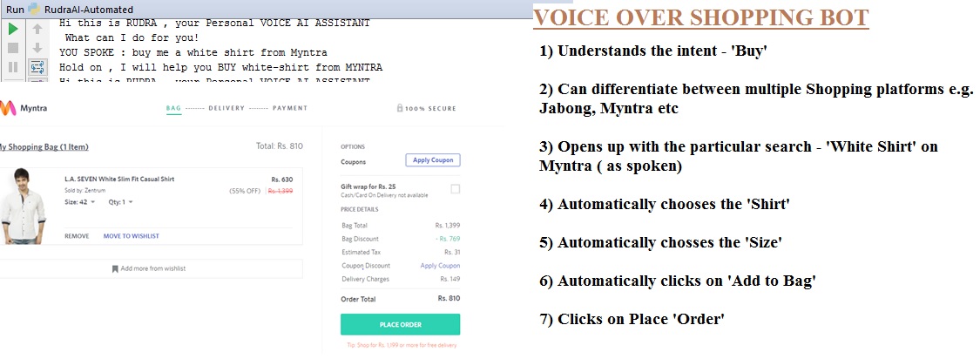Click the Sold by: Zentrum text

click(86, 190)
